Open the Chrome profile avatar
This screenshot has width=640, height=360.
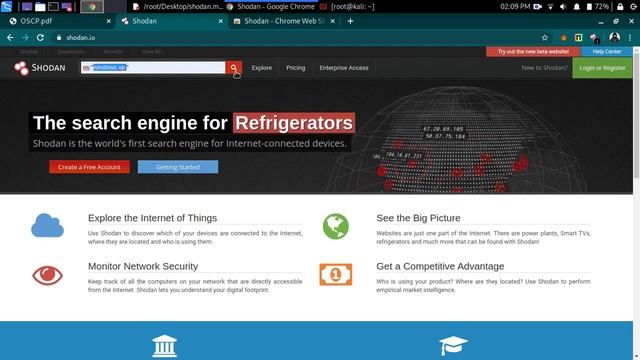coord(614,38)
